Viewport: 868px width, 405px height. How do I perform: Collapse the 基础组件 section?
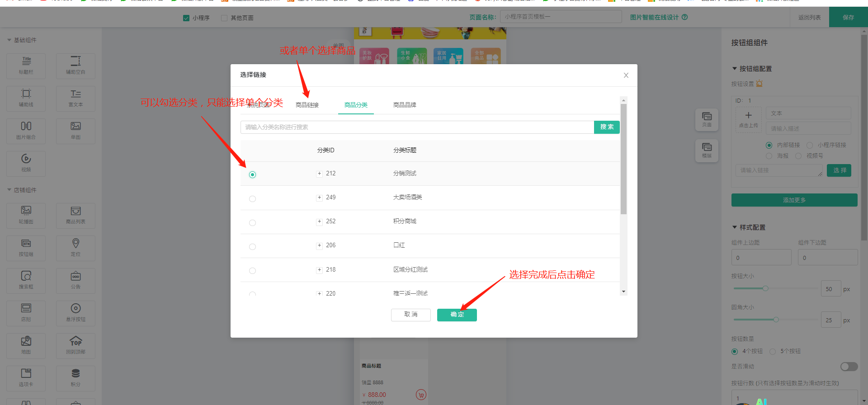pyautogui.click(x=9, y=40)
